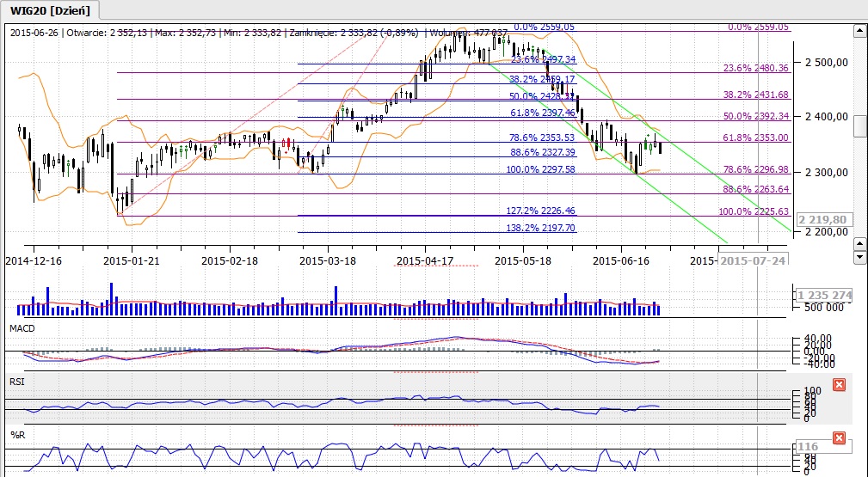Select the purple 0.0% 2559.05 Fibonacci label
Viewport: 868px width, 477px height.
(x=758, y=27)
